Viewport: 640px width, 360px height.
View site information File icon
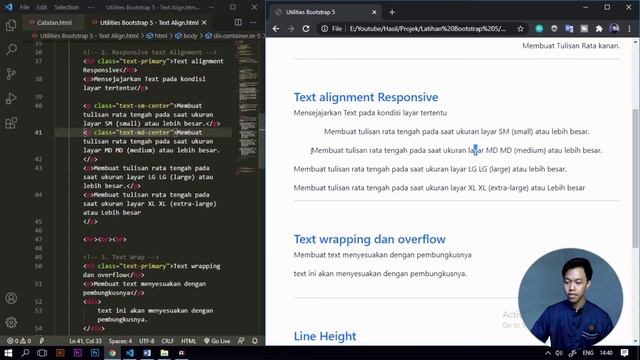point(331,29)
